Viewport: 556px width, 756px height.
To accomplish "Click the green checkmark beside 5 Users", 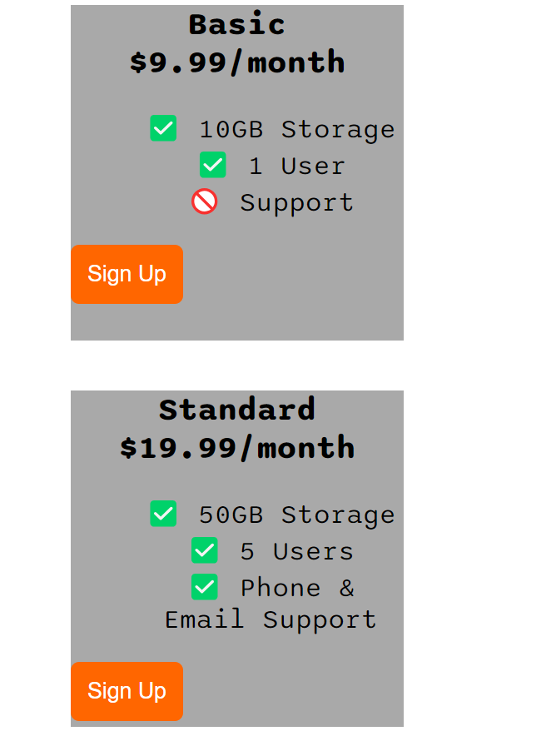I will point(205,550).
